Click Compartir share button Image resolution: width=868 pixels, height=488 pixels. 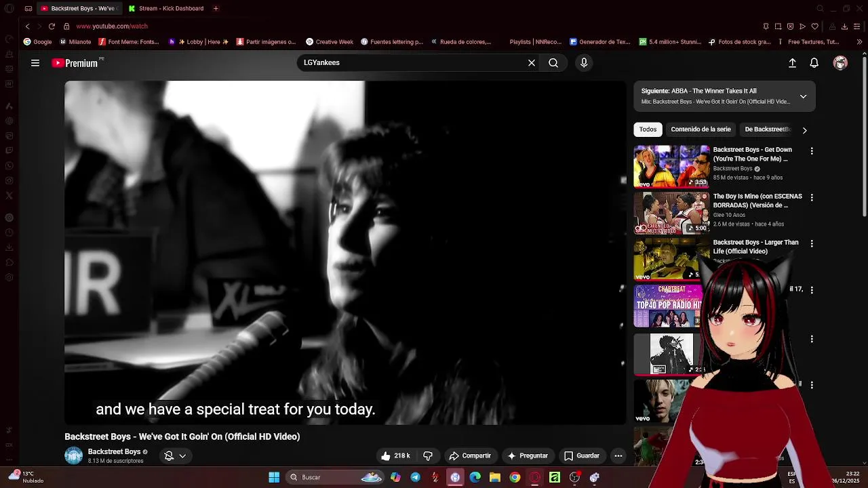(x=470, y=455)
